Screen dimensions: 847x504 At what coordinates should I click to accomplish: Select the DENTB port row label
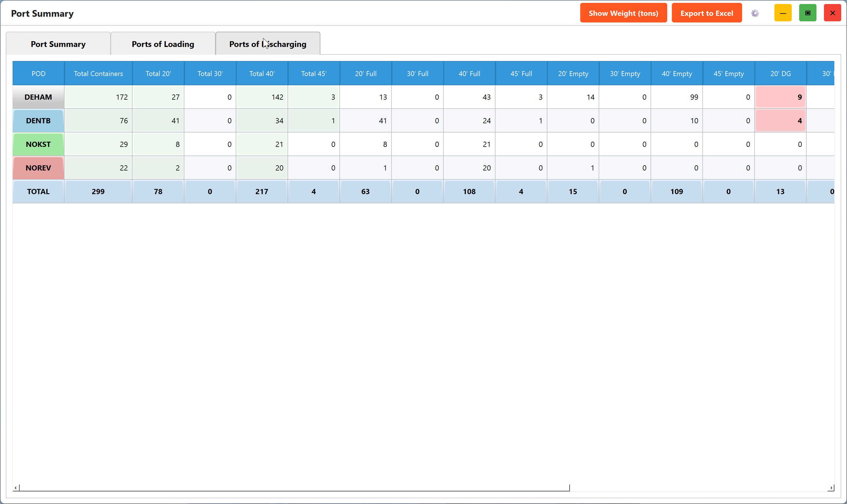pyautogui.click(x=38, y=121)
